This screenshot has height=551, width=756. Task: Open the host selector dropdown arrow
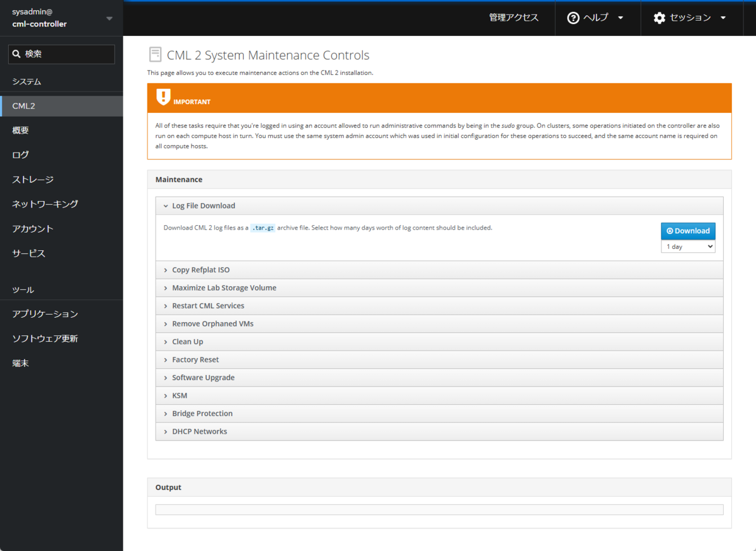pyautogui.click(x=110, y=18)
